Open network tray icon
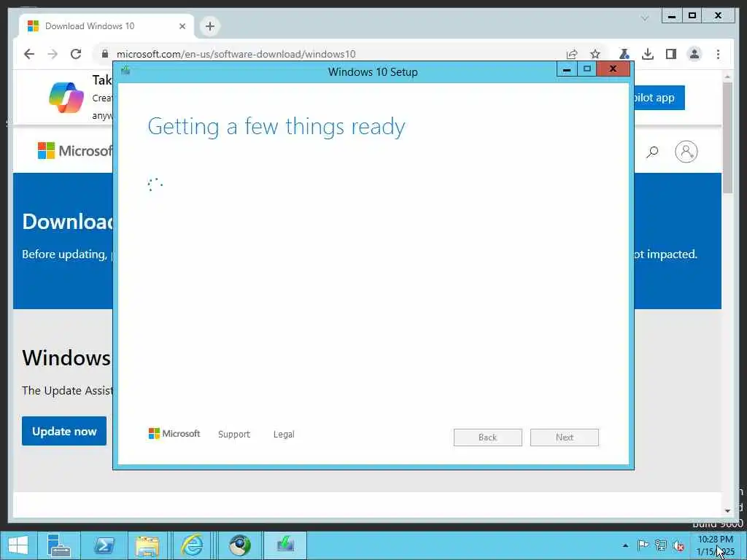747x560 pixels. pyautogui.click(x=661, y=545)
